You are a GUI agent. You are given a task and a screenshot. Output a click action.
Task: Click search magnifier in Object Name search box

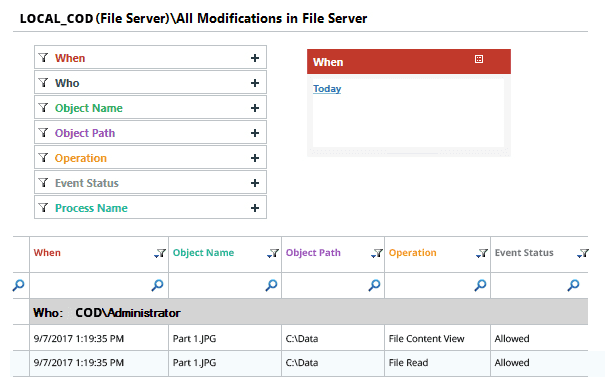pyautogui.click(x=271, y=286)
